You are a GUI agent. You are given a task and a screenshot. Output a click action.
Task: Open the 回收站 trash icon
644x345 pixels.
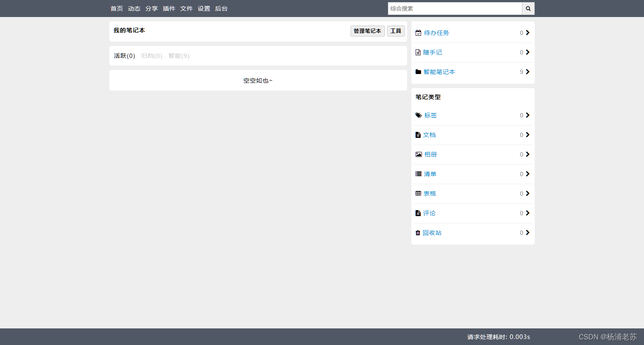[x=418, y=233]
